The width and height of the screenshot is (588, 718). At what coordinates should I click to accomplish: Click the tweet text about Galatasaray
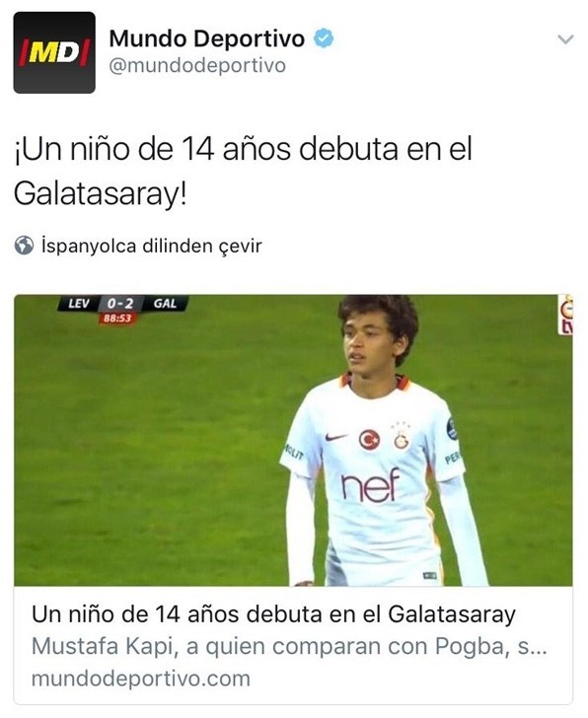[243, 172]
